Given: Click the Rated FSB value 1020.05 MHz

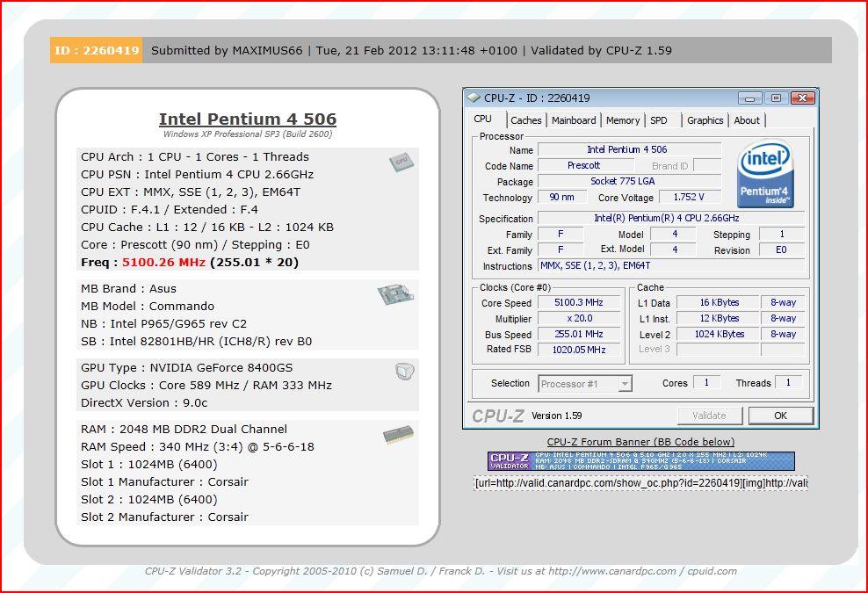Looking at the screenshot, I should click(579, 350).
